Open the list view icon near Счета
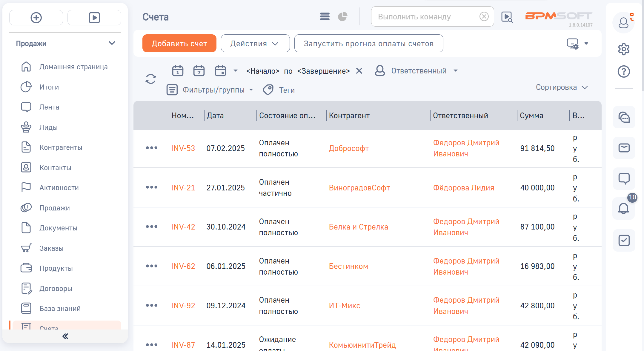Viewport: 644px width, 351px height. pyautogui.click(x=324, y=16)
